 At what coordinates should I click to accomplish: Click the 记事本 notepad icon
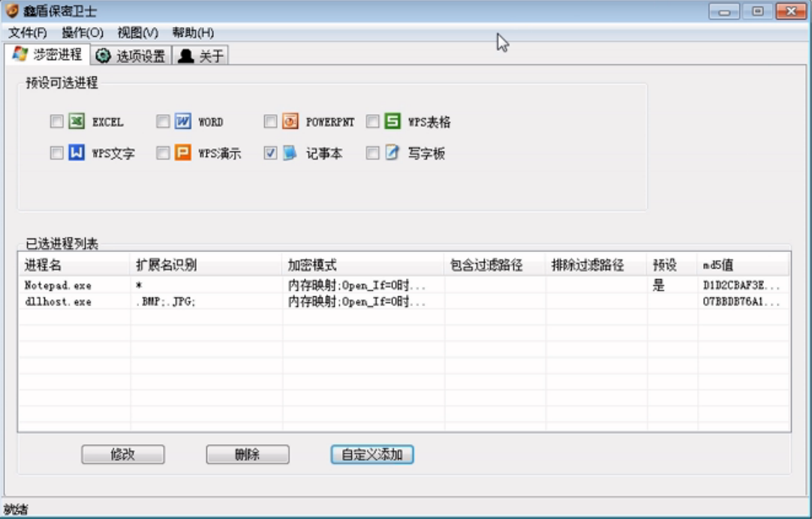pyautogui.click(x=290, y=153)
